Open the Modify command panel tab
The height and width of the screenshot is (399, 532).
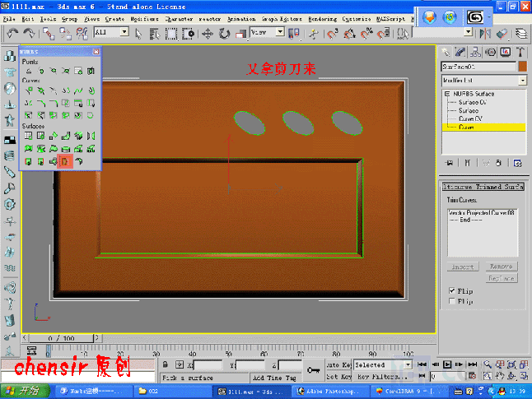click(460, 52)
